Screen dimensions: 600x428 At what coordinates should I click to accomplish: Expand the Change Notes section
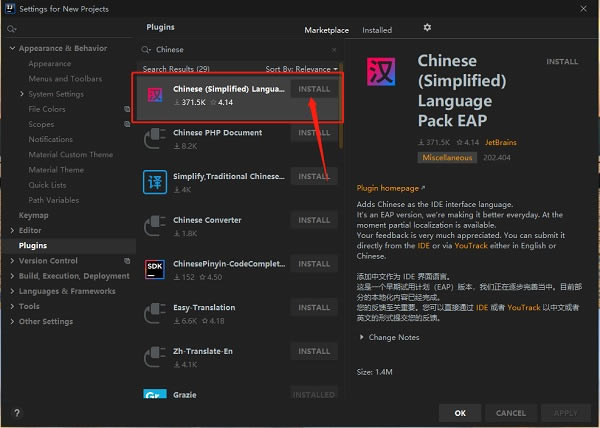pos(361,337)
